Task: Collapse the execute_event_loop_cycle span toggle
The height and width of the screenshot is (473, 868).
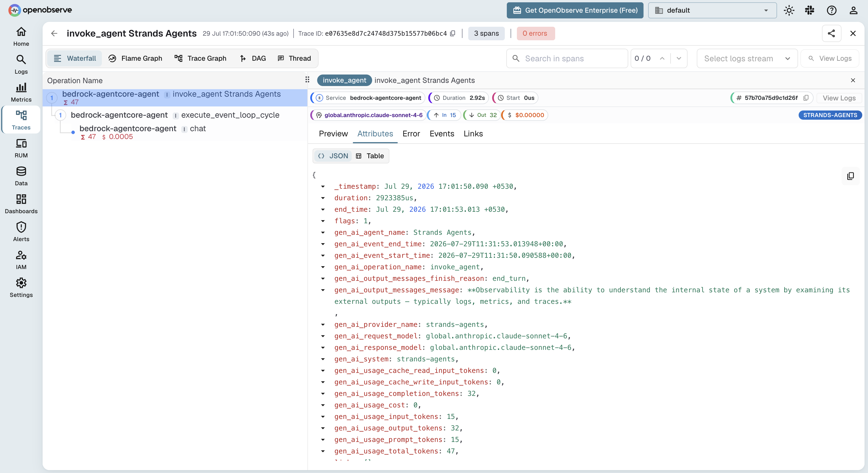Action: pyautogui.click(x=60, y=115)
